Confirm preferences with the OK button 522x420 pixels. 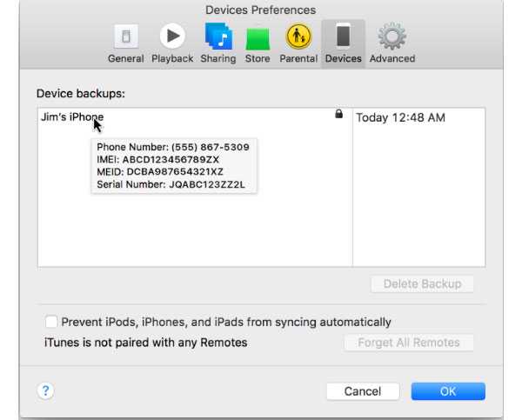[x=448, y=391]
